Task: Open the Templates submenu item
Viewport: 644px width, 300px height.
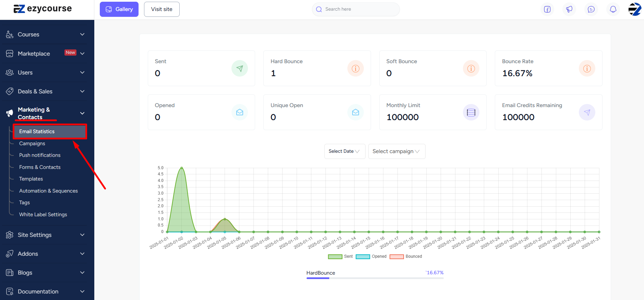Action: pyautogui.click(x=31, y=179)
